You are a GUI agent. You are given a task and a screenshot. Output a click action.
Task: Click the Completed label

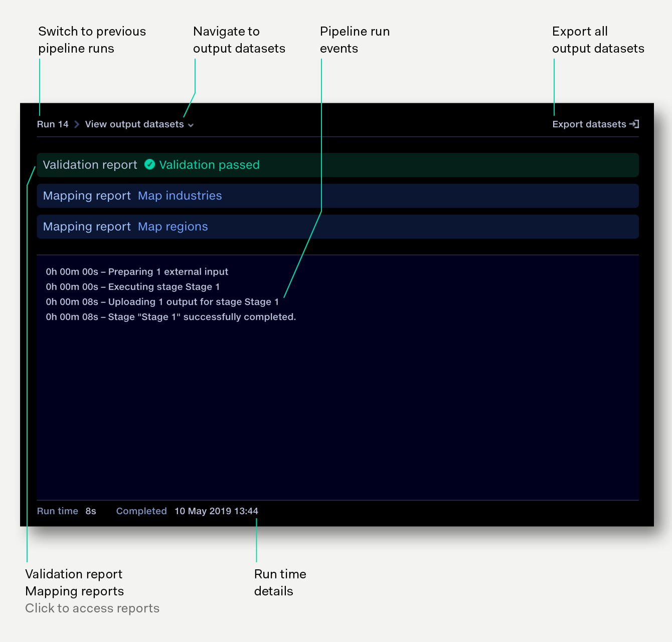[x=141, y=511]
